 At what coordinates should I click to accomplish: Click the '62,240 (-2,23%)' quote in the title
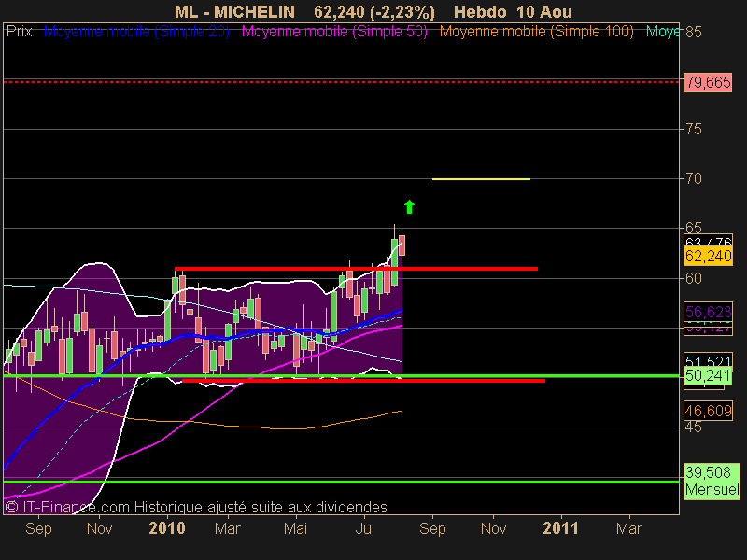coord(374,11)
